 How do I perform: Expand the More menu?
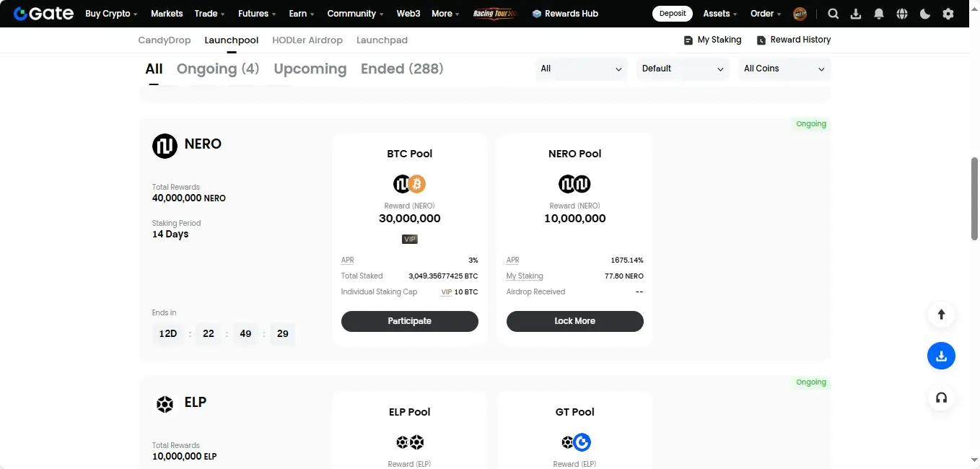click(445, 14)
